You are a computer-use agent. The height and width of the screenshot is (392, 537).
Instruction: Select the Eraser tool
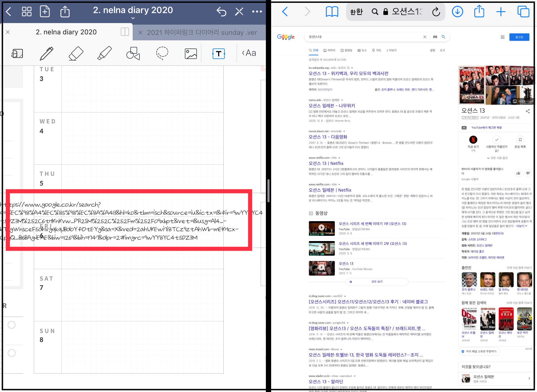pyautogui.click(x=76, y=53)
